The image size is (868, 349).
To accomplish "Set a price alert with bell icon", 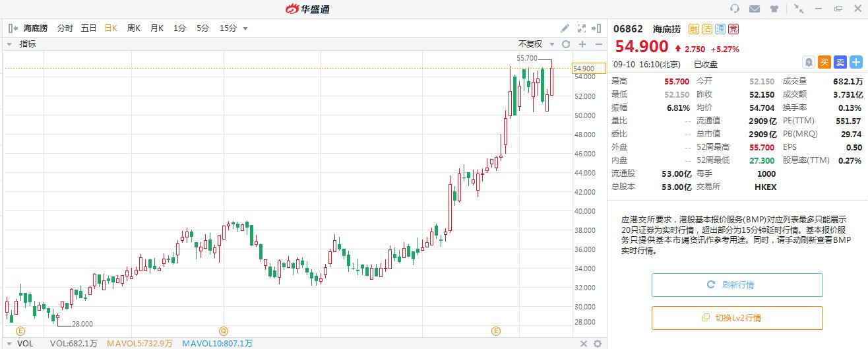I will [809, 62].
